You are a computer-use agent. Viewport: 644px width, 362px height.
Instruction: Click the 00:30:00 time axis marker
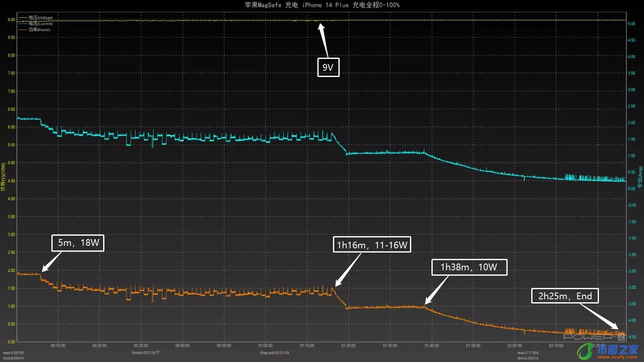tap(141, 346)
